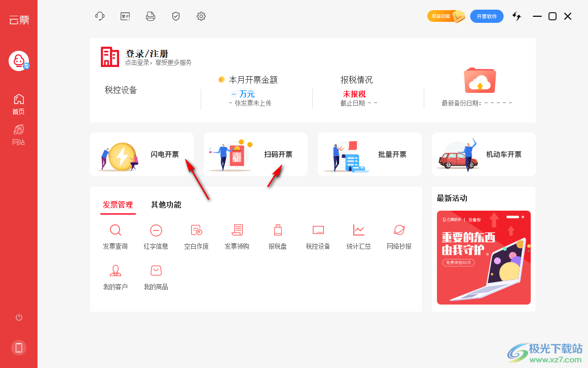Click the lightning switch icon near window controls
Viewport: 588px width, 368px height.
[x=517, y=16]
